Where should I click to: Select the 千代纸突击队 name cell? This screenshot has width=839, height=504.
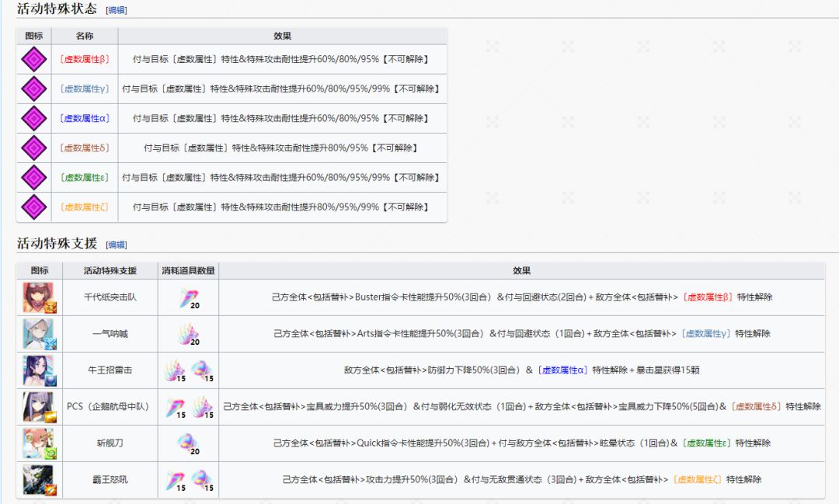110,297
